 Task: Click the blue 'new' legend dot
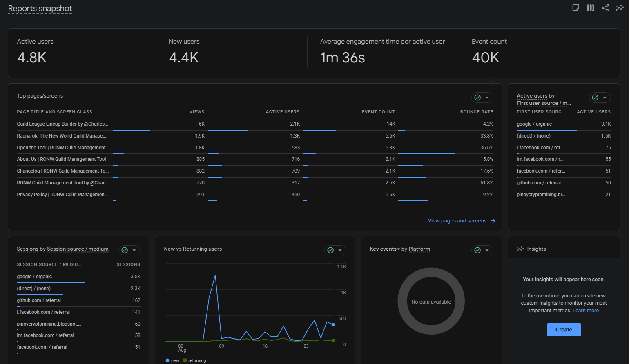(x=167, y=360)
